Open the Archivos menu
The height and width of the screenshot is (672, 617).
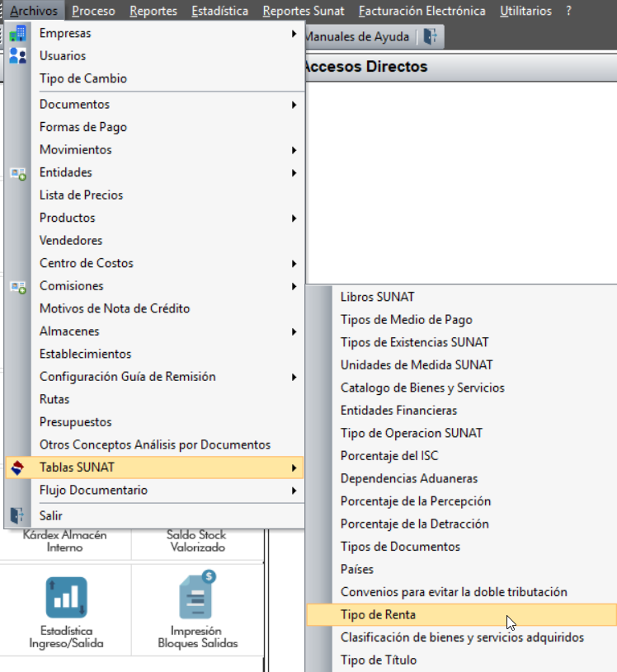(x=34, y=11)
